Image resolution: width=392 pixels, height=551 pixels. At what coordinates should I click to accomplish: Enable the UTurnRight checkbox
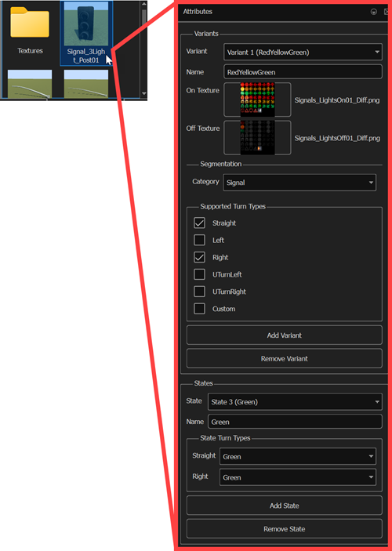click(x=199, y=292)
